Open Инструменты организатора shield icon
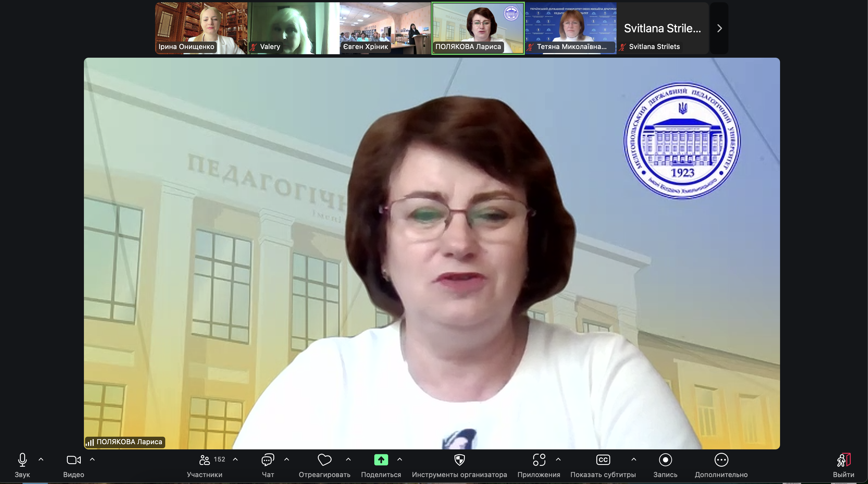This screenshot has height=484, width=868. point(459,460)
